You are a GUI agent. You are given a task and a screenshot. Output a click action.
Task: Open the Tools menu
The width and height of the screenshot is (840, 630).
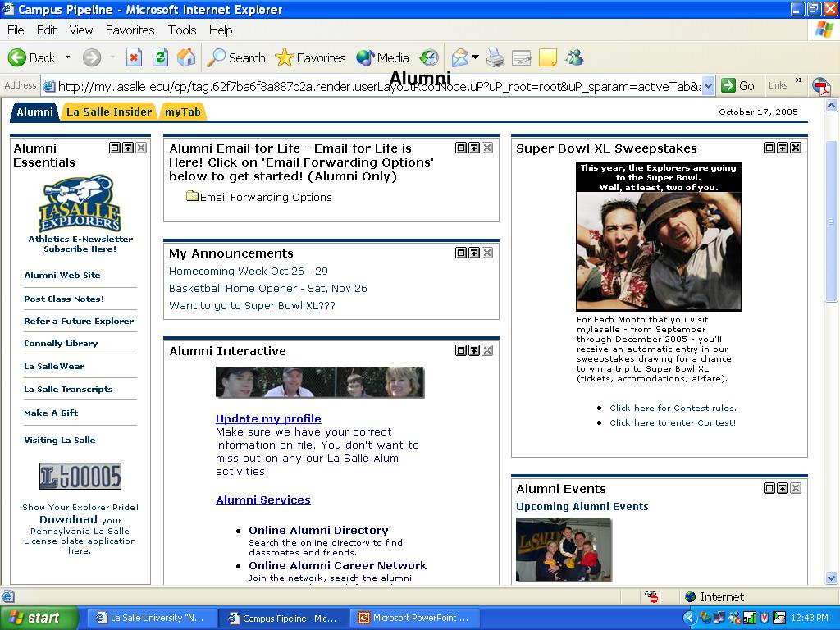pos(182,30)
